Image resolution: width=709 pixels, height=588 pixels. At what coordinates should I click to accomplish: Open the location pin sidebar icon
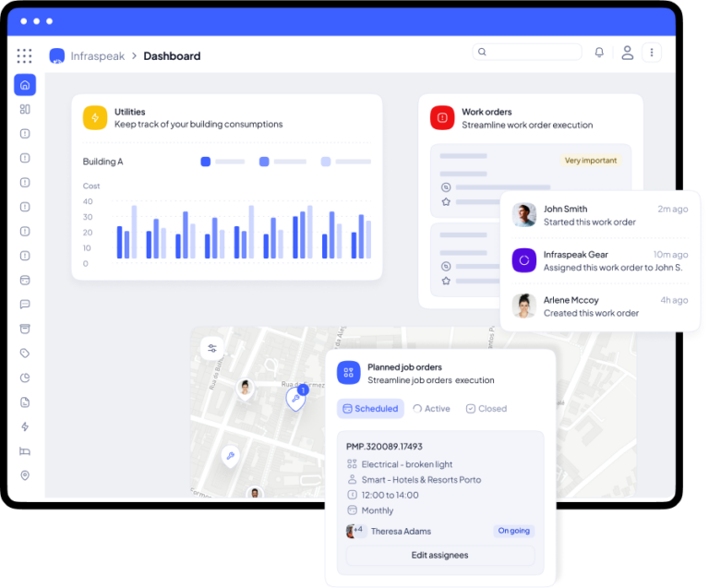pyautogui.click(x=25, y=475)
